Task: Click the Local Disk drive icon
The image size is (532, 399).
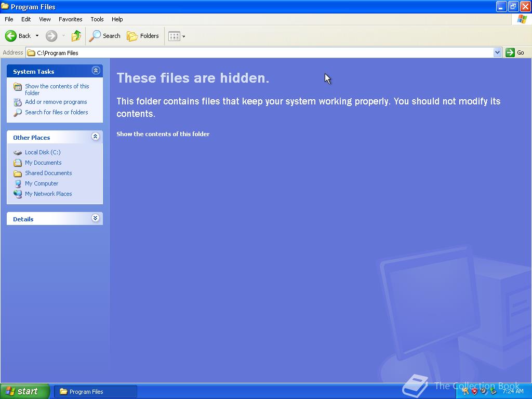Action: [x=18, y=153]
